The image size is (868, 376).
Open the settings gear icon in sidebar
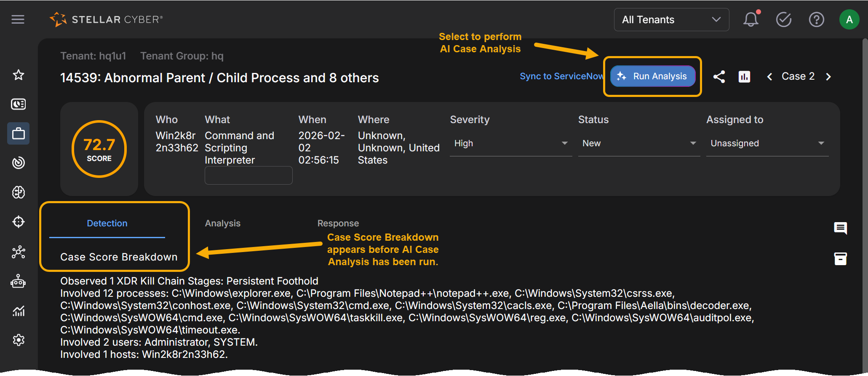click(19, 340)
